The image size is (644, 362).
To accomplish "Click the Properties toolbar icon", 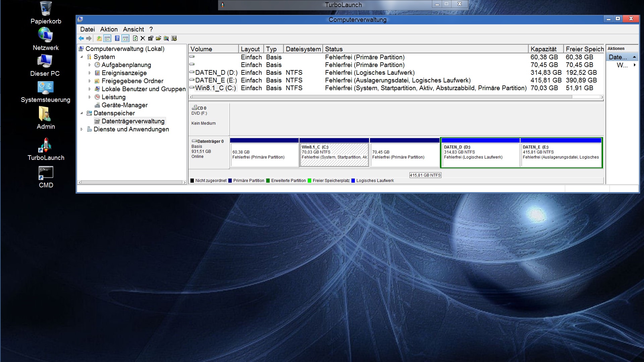I will coord(151,39).
